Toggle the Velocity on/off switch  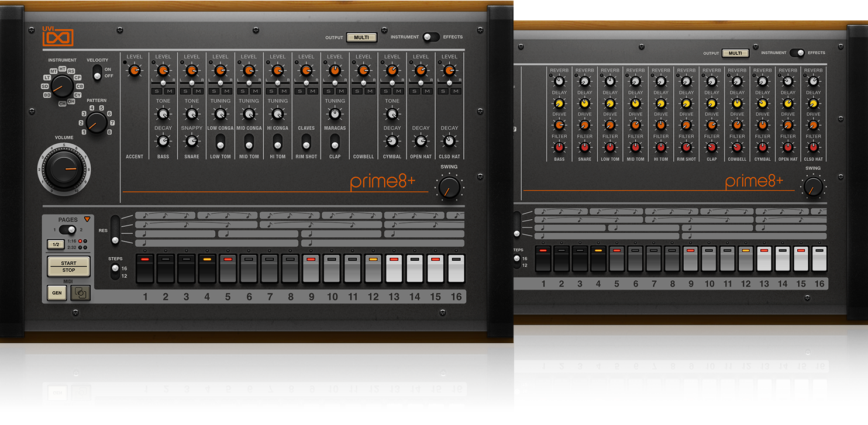[98, 72]
